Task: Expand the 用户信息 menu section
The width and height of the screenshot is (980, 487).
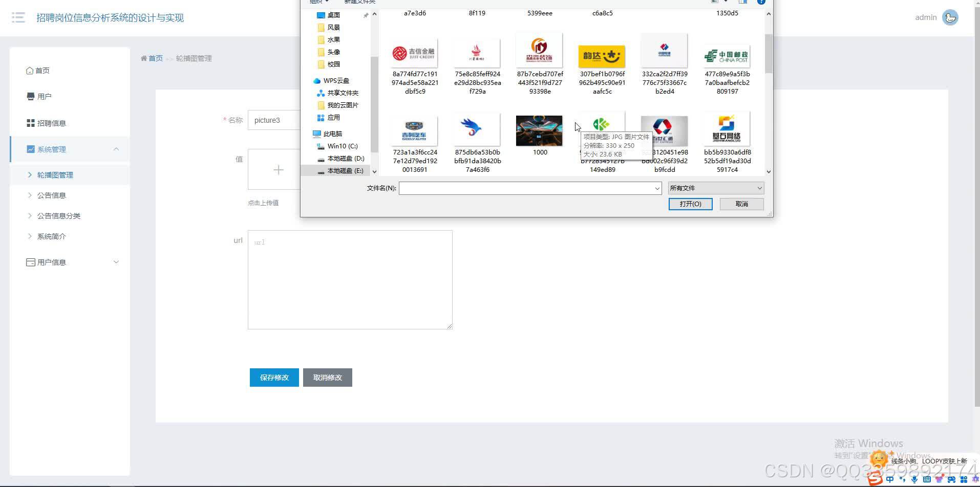Action: [70, 262]
